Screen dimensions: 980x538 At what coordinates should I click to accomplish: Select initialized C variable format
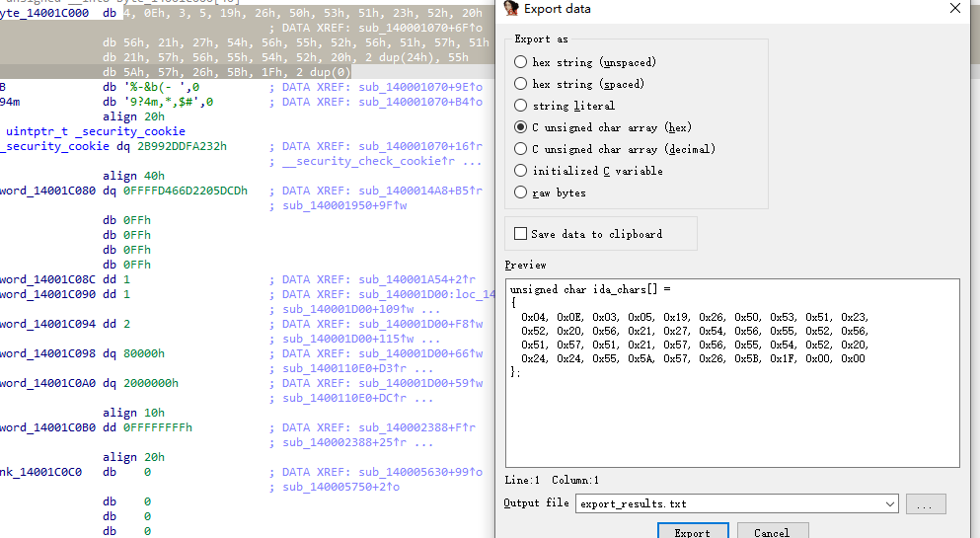point(521,171)
